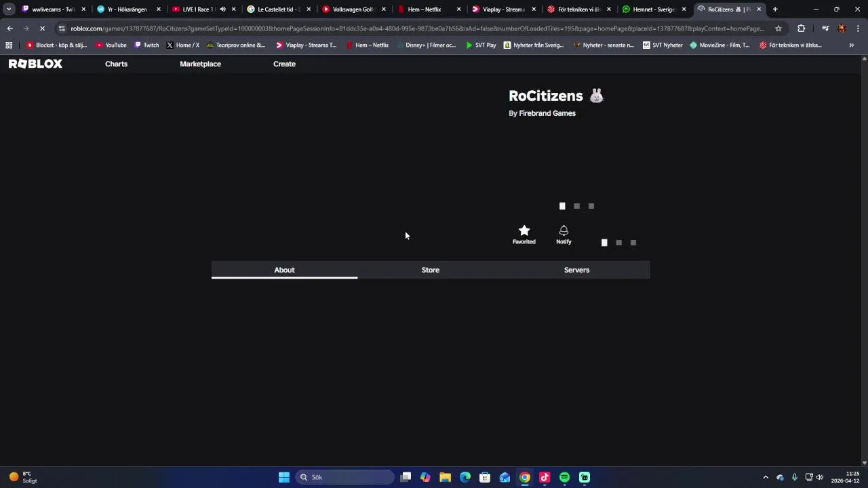Switch to the LIVE Race 1 tab
The image size is (868, 488).
[193, 9]
